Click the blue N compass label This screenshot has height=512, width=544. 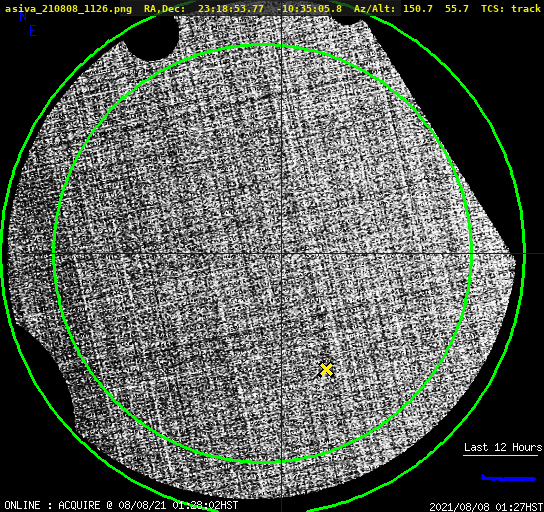23,16
